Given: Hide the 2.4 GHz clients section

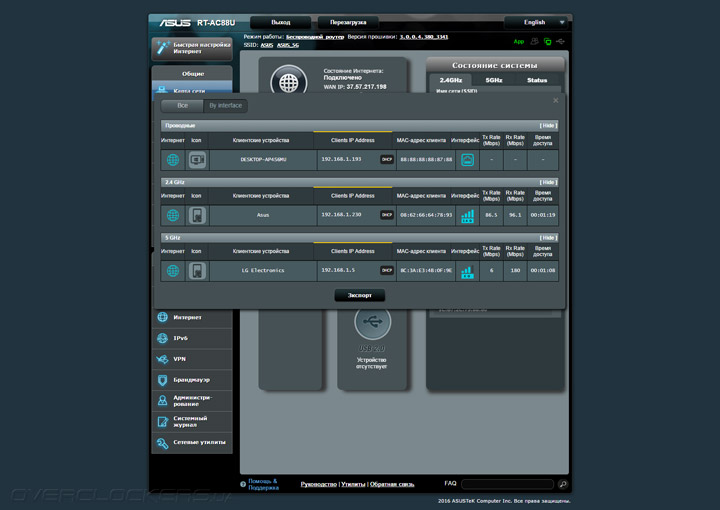Looking at the screenshot, I should pyautogui.click(x=548, y=182).
